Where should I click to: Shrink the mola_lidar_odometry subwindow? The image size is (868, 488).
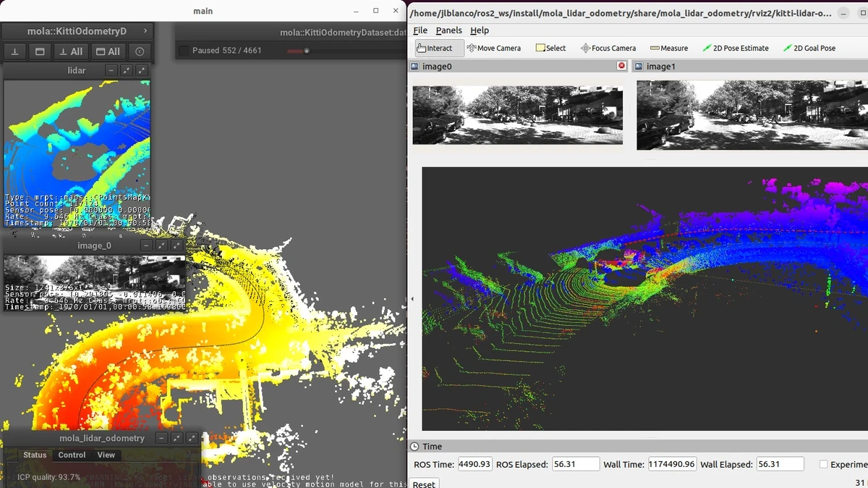click(x=176, y=438)
